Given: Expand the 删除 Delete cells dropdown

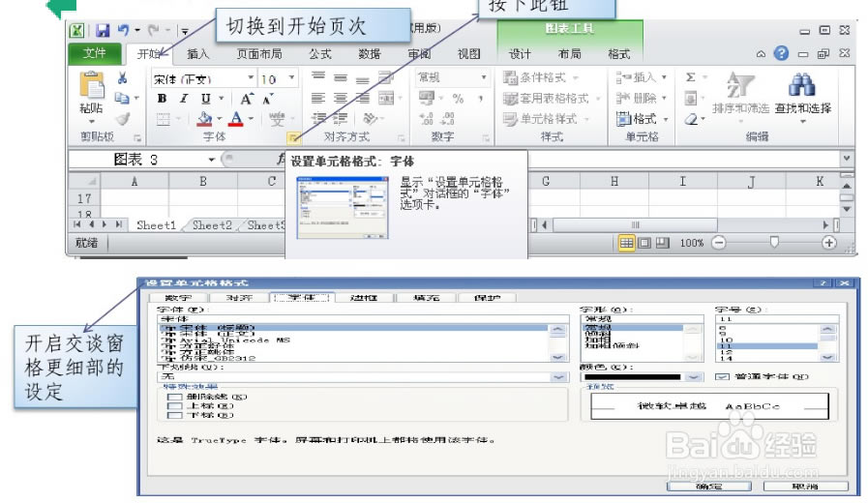Looking at the screenshot, I should point(664,98).
